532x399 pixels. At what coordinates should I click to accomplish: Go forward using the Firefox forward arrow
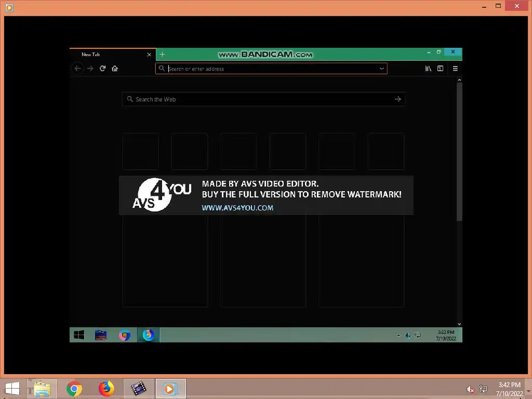click(90, 69)
